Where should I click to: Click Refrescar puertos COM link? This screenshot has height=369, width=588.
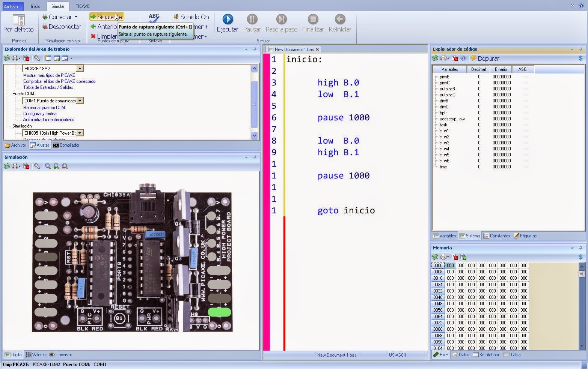tap(44, 108)
